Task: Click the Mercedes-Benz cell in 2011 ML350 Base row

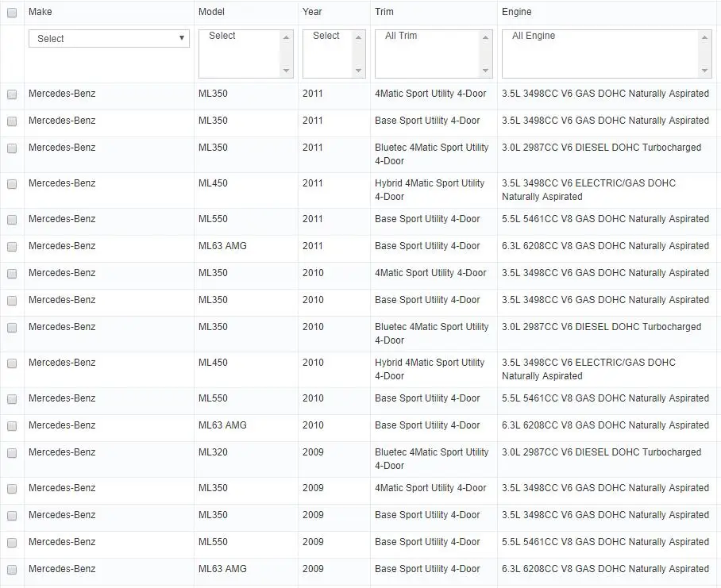Action: click(x=62, y=121)
